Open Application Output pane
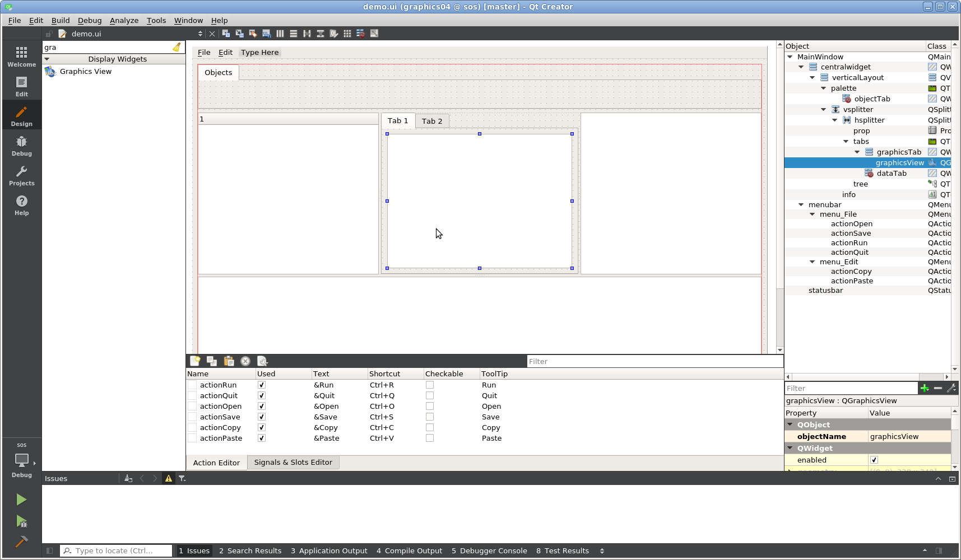The width and height of the screenshot is (961, 560). pos(329,550)
